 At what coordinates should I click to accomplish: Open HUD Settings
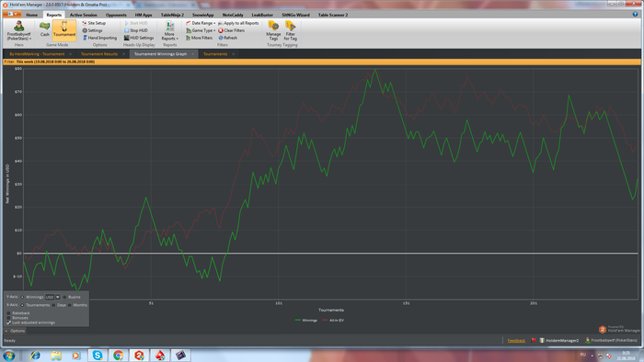(x=139, y=38)
